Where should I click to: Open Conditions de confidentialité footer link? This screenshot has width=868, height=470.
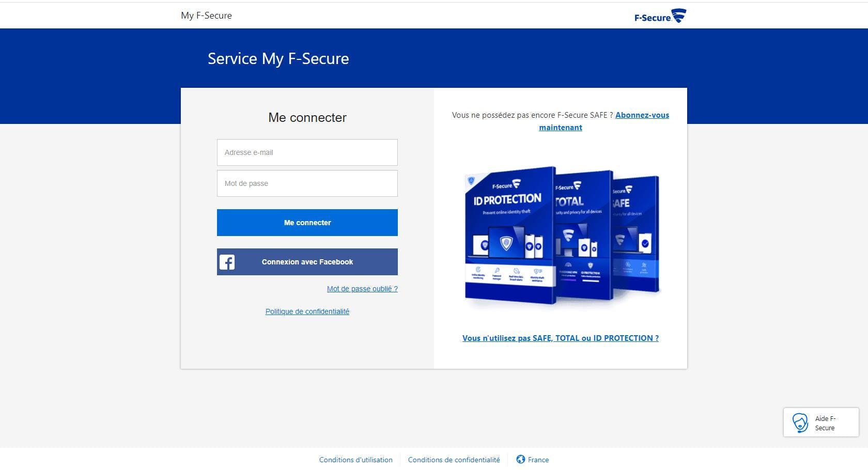pyautogui.click(x=454, y=460)
